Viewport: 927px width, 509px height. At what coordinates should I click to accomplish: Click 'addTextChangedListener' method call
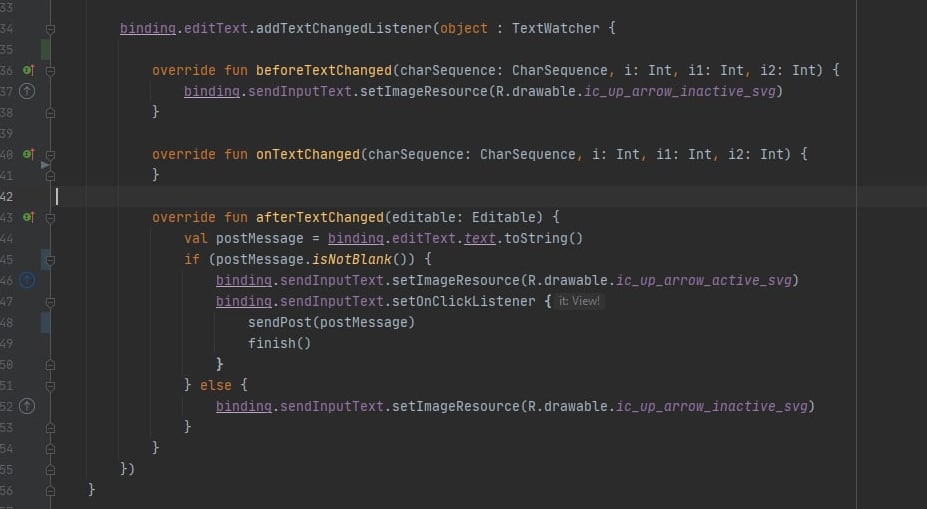[344, 28]
